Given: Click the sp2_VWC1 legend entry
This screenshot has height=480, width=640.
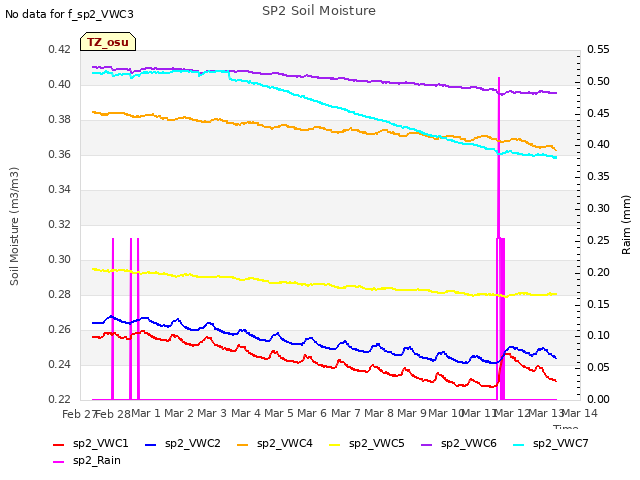Looking at the screenshot, I should [x=91, y=443].
